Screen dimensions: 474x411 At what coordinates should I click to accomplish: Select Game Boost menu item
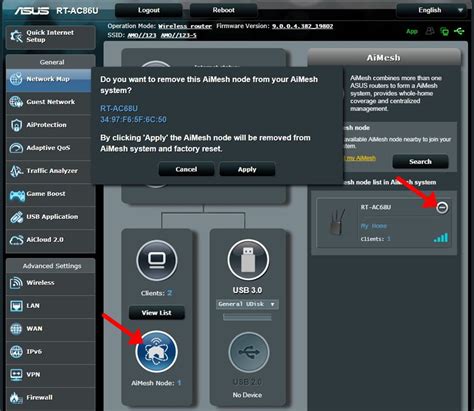pyautogui.click(x=51, y=194)
